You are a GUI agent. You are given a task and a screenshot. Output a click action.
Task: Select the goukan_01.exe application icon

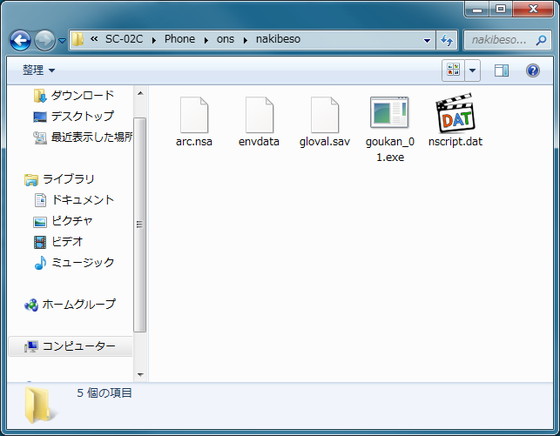pyautogui.click(x=390, y=113)
